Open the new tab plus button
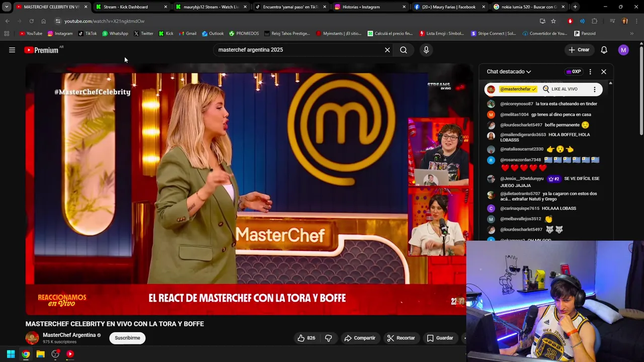The image size is (644, 362). click(575, 7)
